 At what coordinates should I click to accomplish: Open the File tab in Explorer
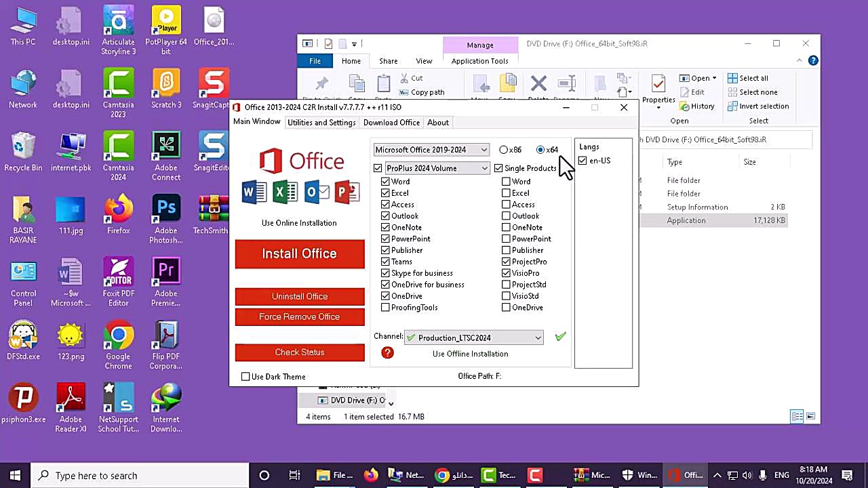(315, 61)
